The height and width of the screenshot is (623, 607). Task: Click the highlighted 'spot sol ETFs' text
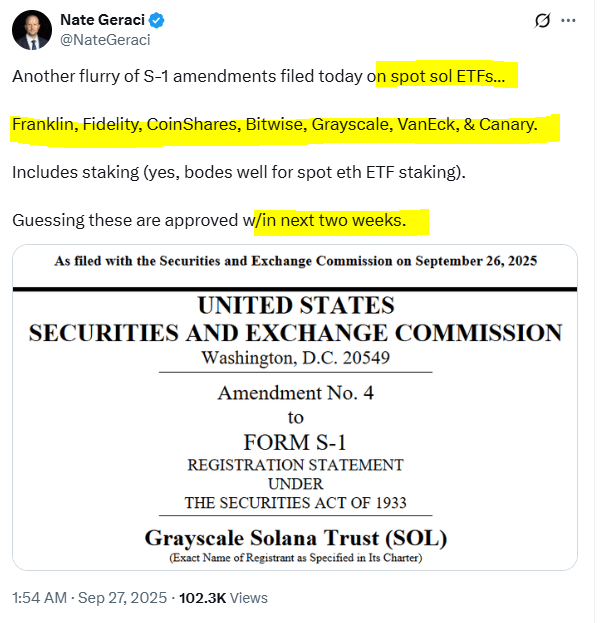click(446, 77)
